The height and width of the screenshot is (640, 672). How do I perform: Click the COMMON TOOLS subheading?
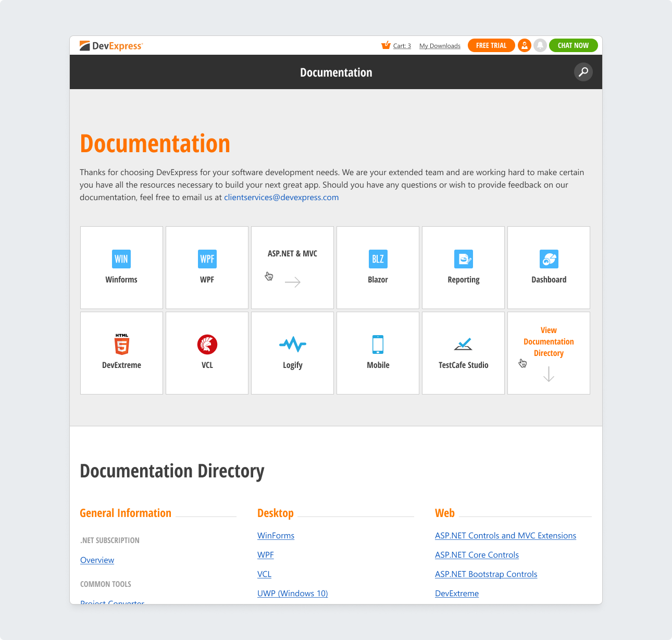click(106, 584)
